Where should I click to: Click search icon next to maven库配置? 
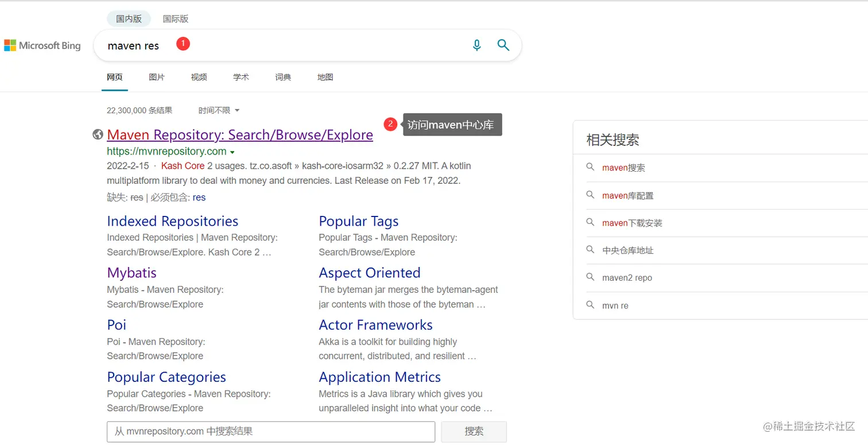[590, 195]
